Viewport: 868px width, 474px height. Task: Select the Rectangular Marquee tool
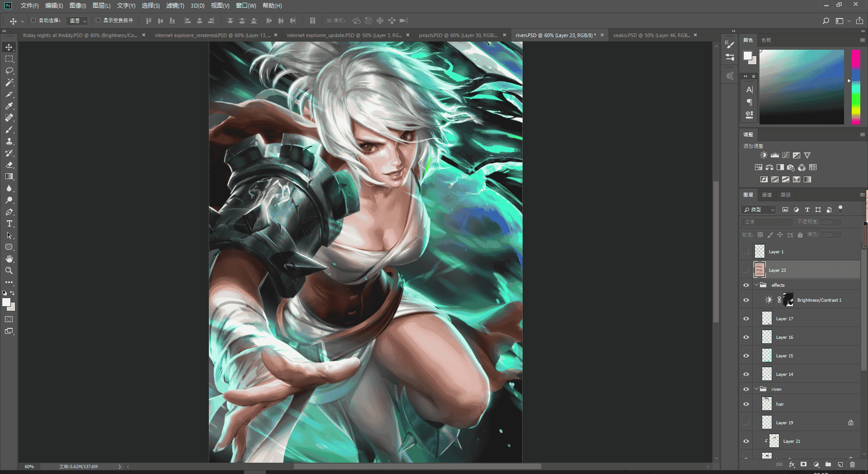(9, 59)
